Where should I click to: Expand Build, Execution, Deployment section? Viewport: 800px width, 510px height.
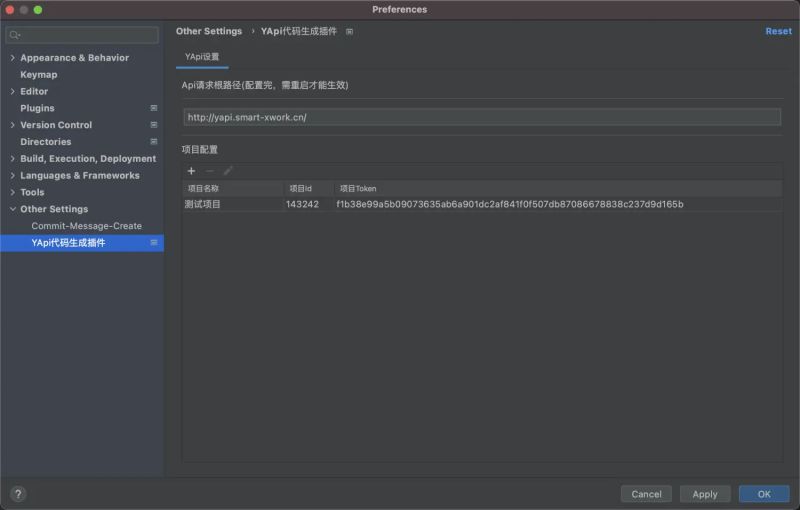[13, 159]
